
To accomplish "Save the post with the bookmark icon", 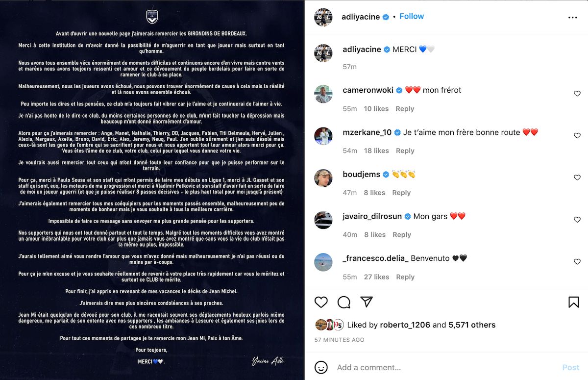I will 574,302.
